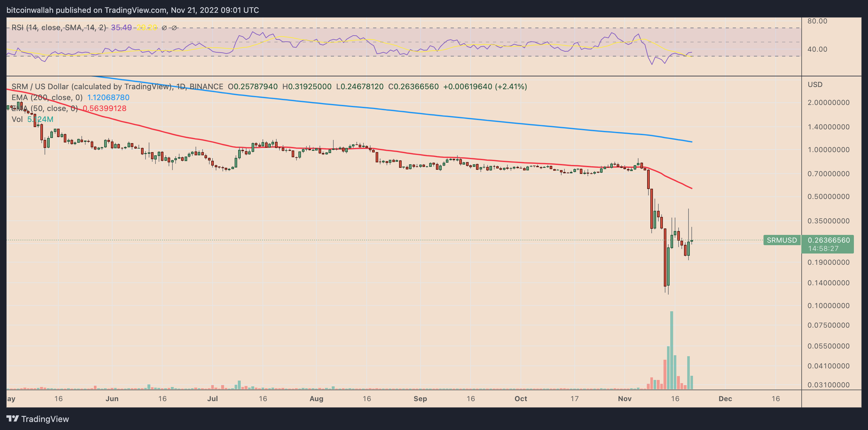The image size is (868, 430).
Task: Click the first empty-value symbol in RSI legend
Action: pos(164,28)
